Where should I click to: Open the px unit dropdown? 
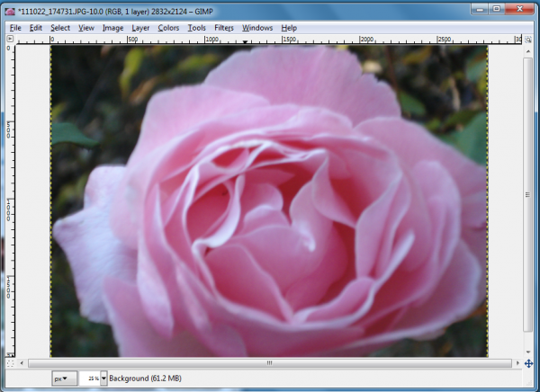point(64,379)
